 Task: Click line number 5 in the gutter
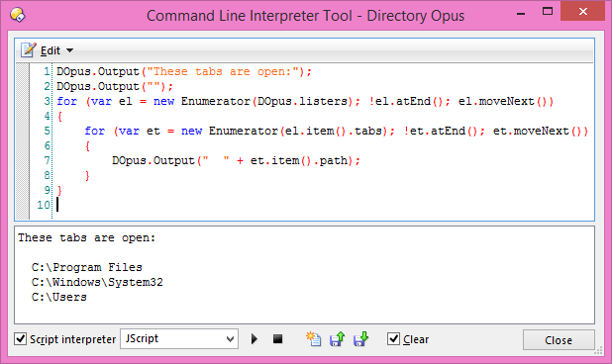click(x=47, y=131)
